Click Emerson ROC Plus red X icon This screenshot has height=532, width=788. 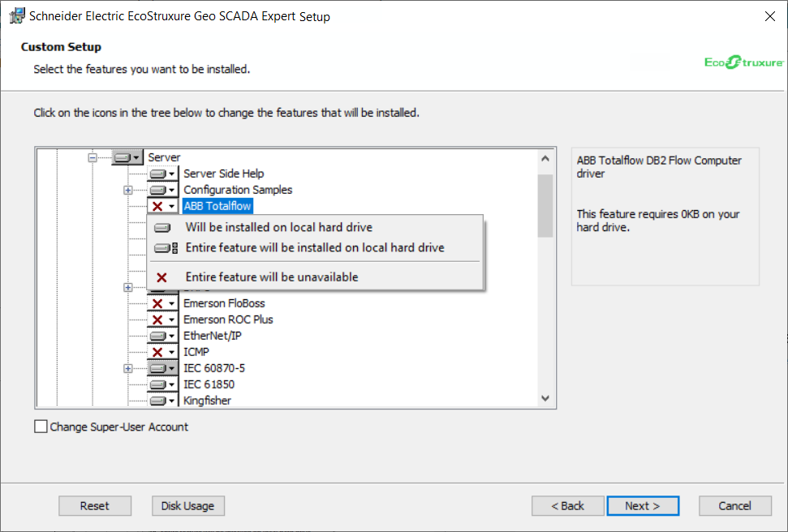(x=162, y=320)
